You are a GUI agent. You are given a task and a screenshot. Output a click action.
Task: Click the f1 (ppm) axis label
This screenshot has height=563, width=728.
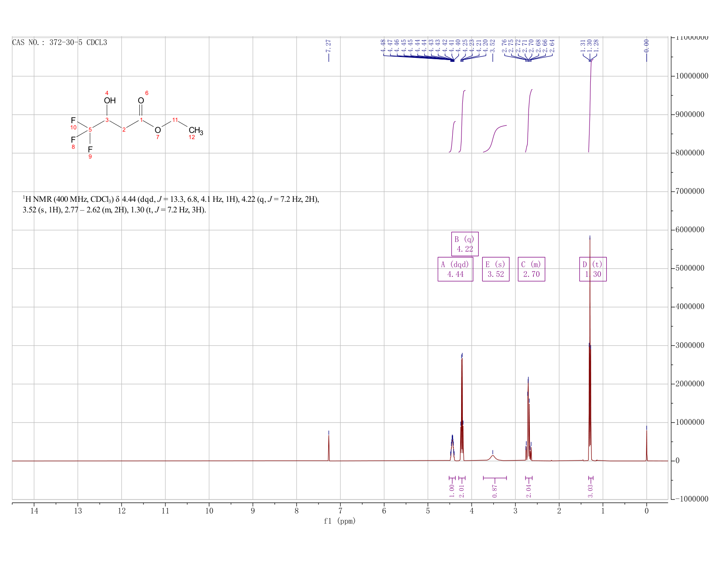tap(340, 521)
